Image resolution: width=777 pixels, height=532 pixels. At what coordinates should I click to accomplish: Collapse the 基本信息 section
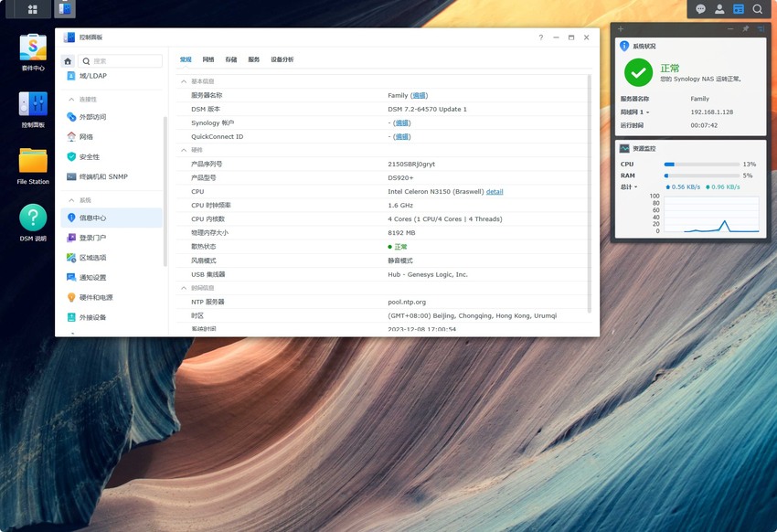pos(184,81)
